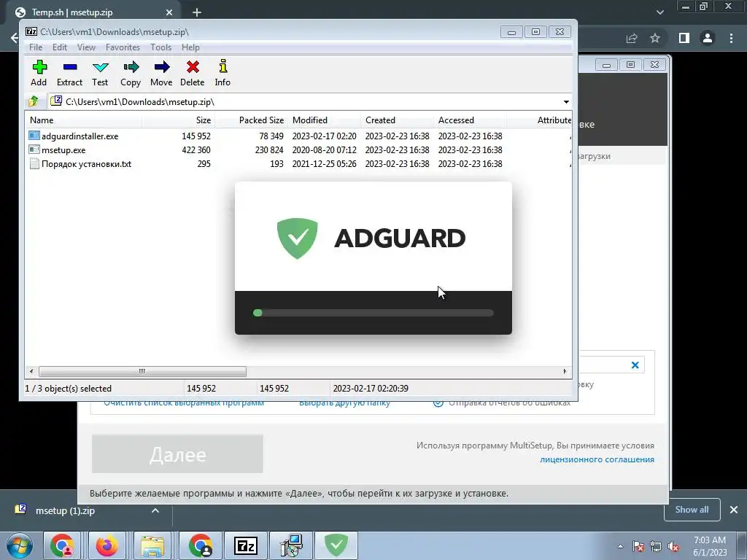Switch to 7-Zip in the taskbar
The image size is (747, 560).
click(x=246, y=545)
